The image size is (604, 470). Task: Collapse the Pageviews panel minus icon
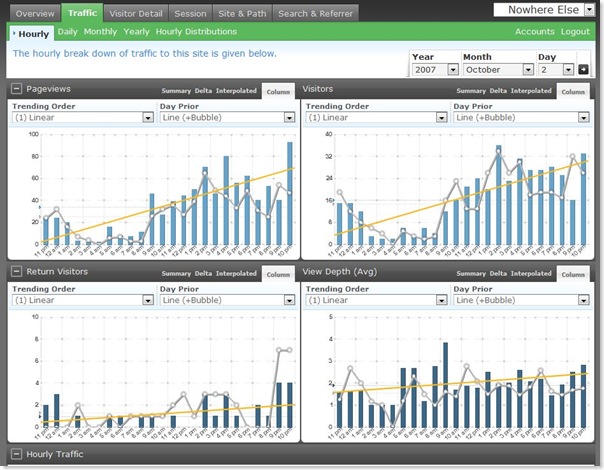(16, 89)
